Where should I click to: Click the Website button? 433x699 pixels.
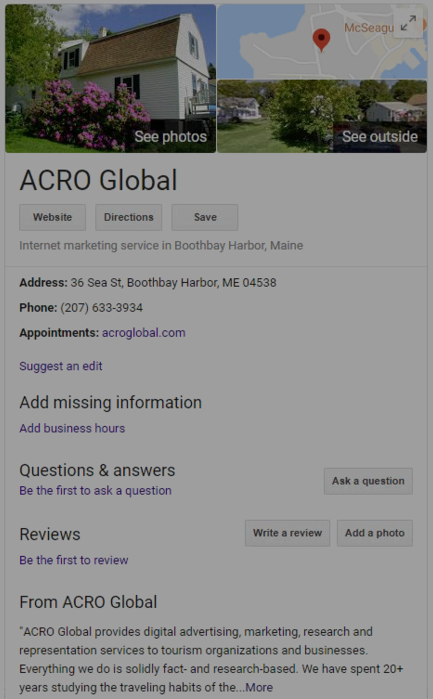click(x=52, y=217)
